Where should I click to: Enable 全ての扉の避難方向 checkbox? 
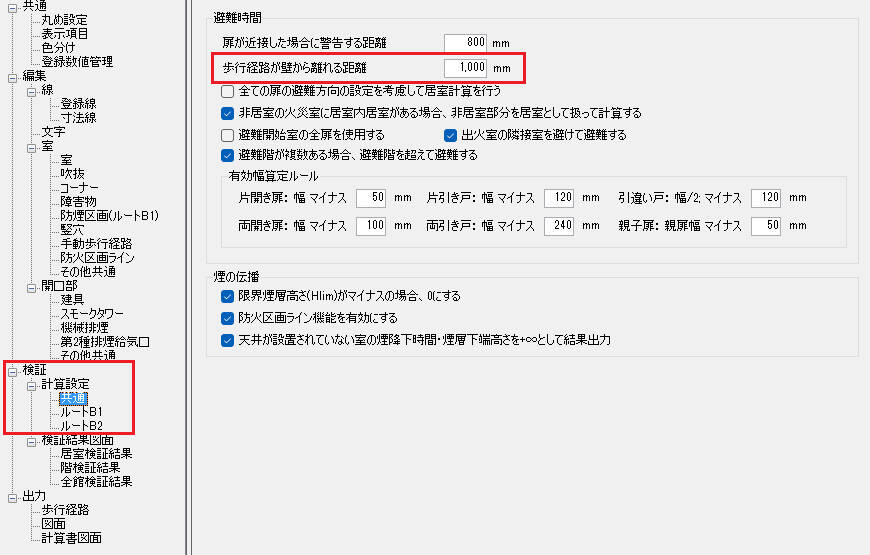[227, 91]
